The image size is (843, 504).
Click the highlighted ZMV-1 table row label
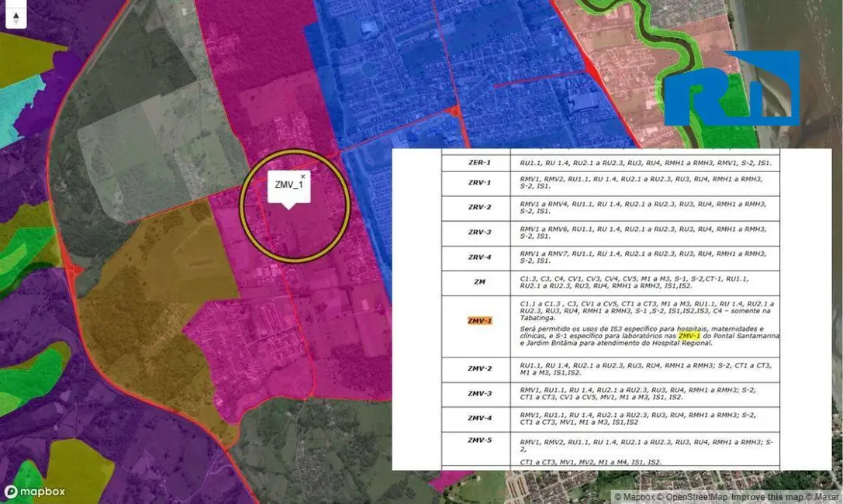coord(479,320)
